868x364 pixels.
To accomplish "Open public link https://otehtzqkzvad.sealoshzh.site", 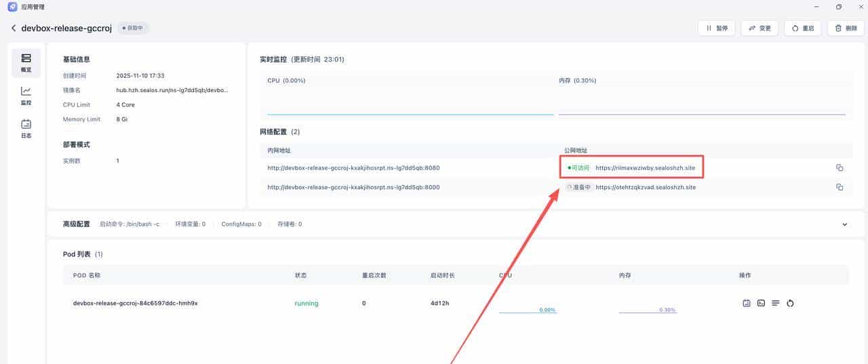I will coord(646,187).
